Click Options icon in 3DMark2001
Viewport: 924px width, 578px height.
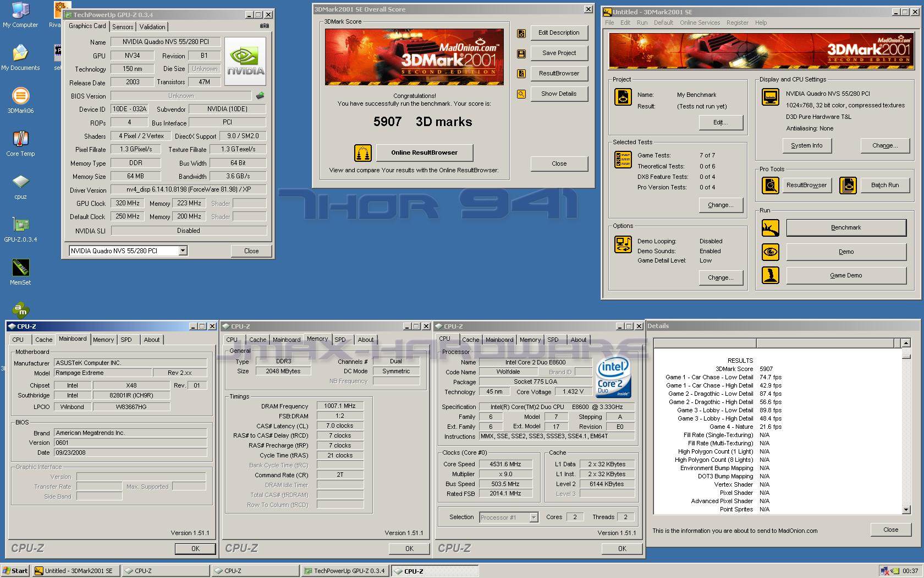[x=623, y=244]
